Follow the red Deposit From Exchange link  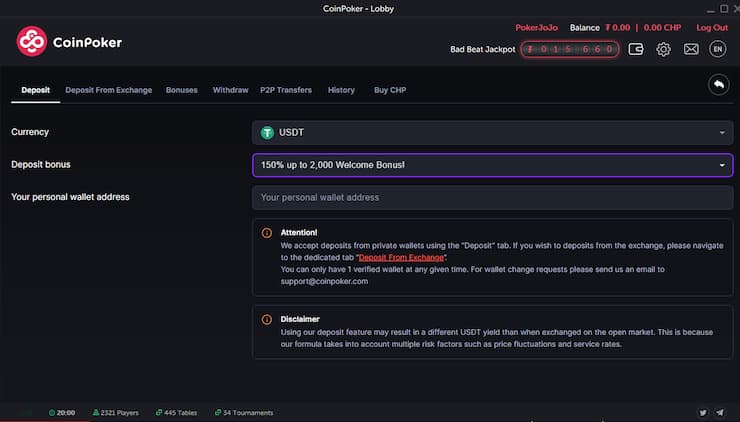(x=401, y=257)
